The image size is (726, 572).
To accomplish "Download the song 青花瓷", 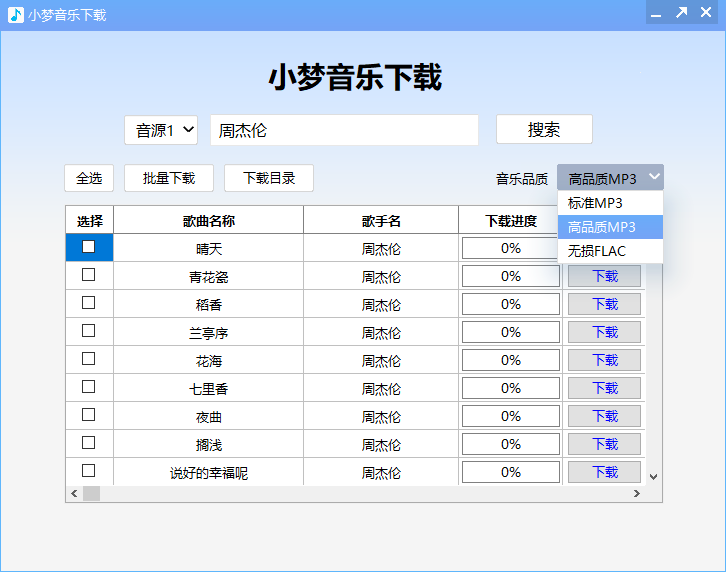I will tap(605, 276).
